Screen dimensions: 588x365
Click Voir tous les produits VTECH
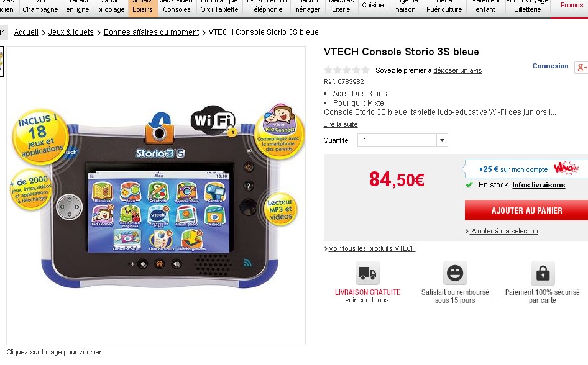click(372, 248)
